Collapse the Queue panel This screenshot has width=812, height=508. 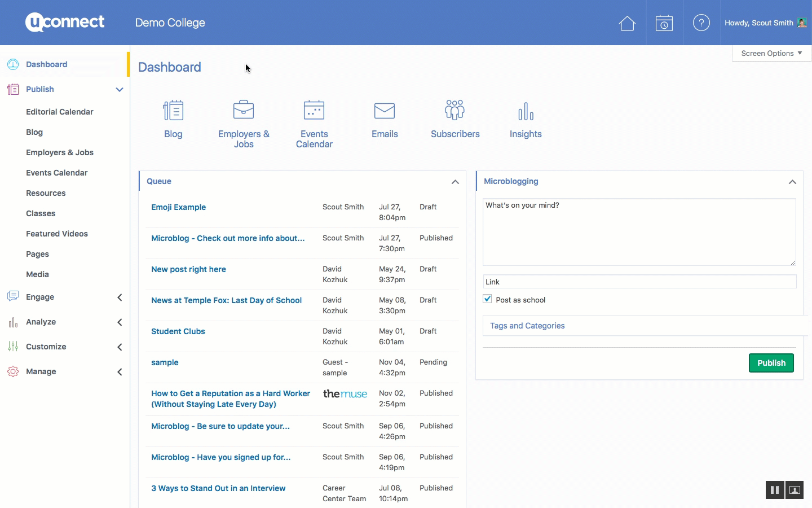click(455, 182)
